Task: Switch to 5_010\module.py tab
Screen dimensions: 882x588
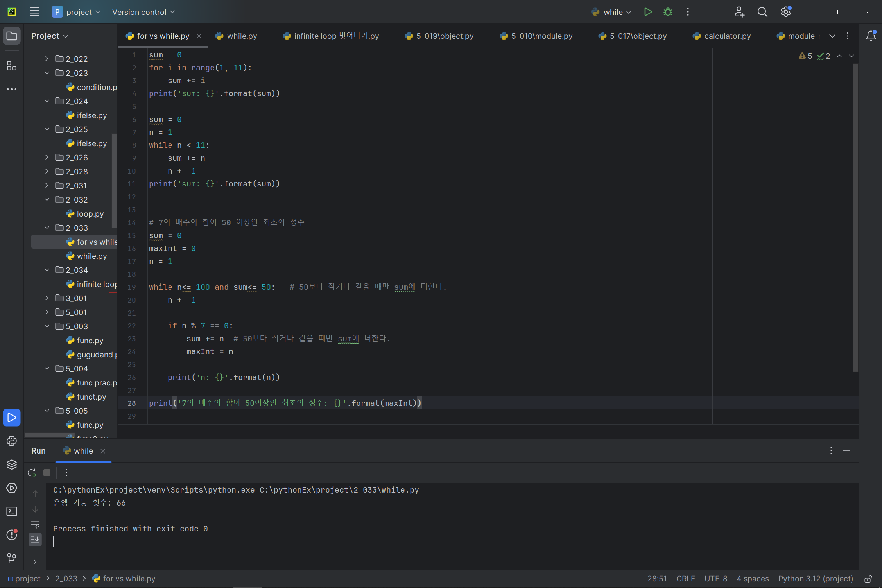Action: (x=536, y=36)
